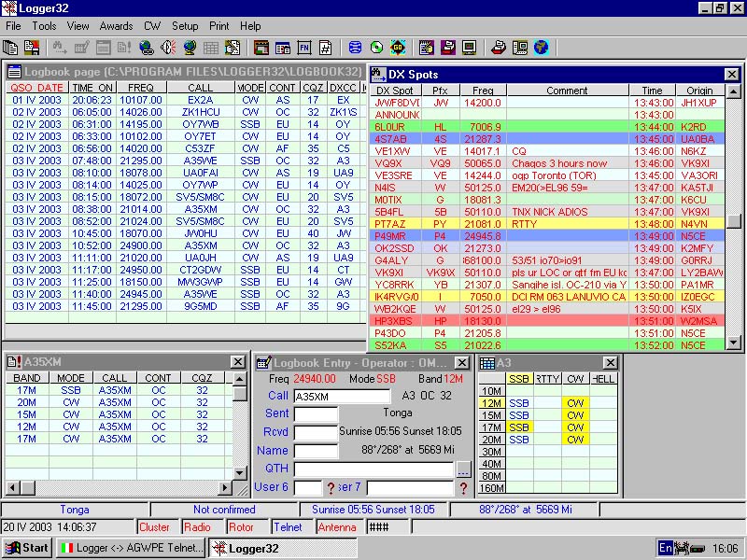Screen dimensions: 747x560
Task: Open the Setup menu
Action: pos(185,26)
